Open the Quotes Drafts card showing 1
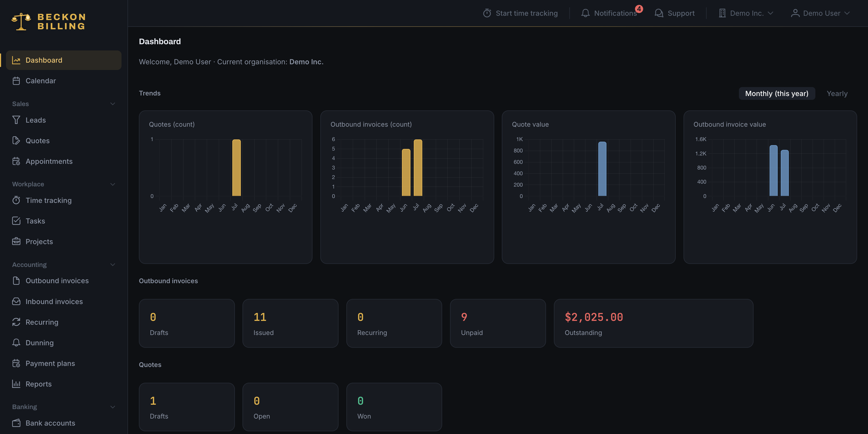 (187, 407)
